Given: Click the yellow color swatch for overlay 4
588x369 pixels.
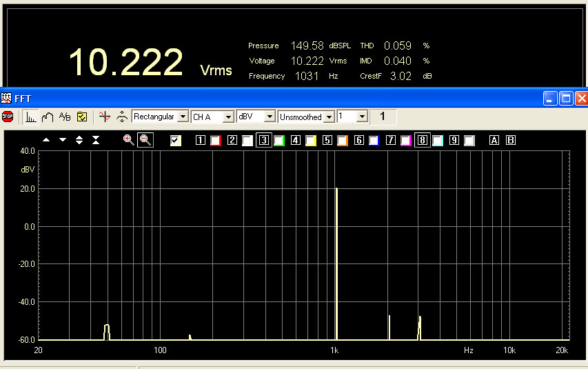Looking at the screenshot, I should tap(311, 141).
